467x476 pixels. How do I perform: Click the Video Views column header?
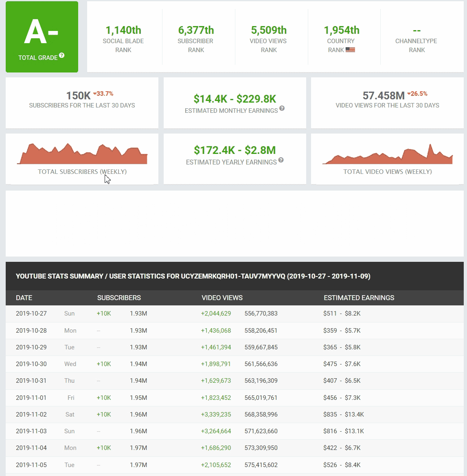[222, 298]
